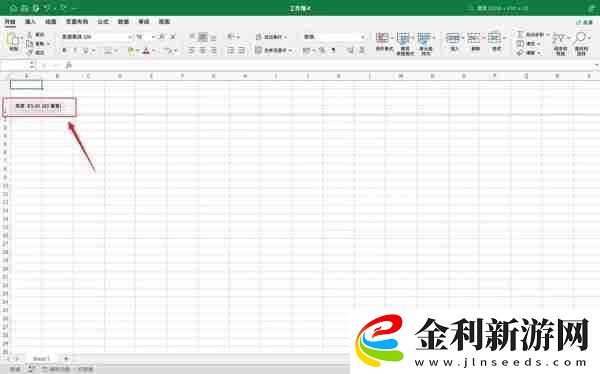The height and width of the screenshot is (374, 600).
Task: Click the Borders icon
Action: click(x=108, y=51)
